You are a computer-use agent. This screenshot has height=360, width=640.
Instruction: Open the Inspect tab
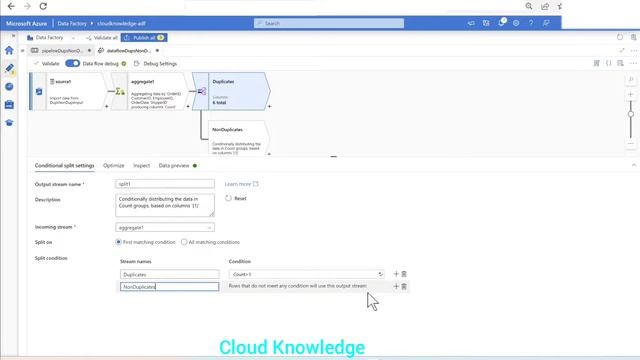pyautogui.click(x=142, y=165)
